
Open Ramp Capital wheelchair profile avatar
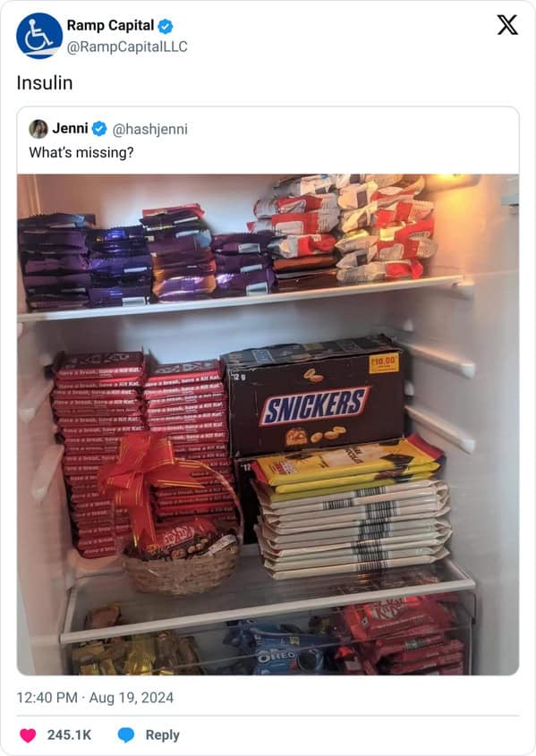tap(39, 36)
